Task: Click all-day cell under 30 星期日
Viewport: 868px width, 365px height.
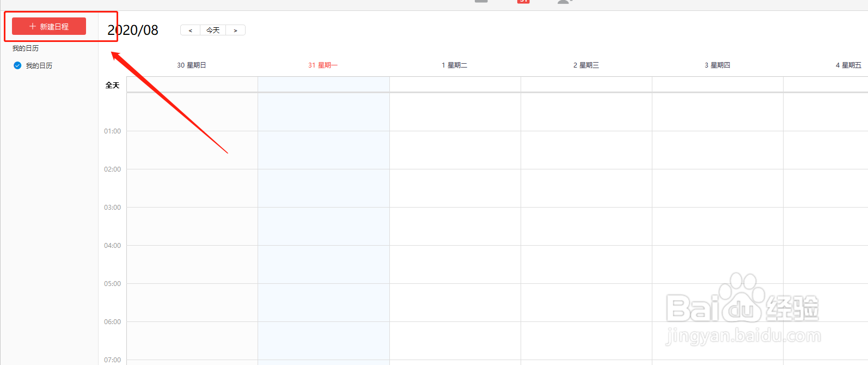Action: click(x=192, y=84)
